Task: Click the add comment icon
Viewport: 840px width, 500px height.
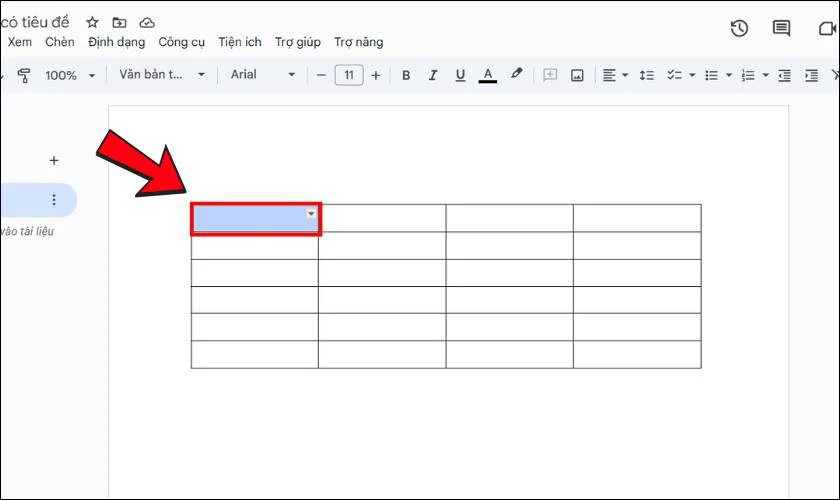Action: pyautogui.click(x=550, y=75)
